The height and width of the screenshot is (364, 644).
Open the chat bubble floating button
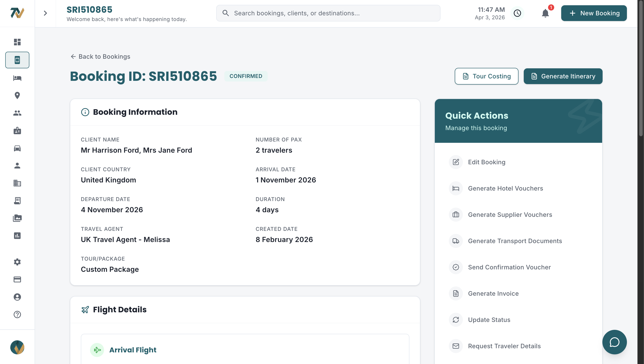pyautogui.click(x=614, y=342)
